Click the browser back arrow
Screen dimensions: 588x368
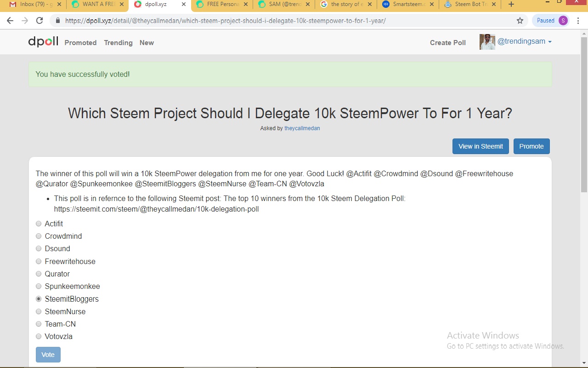[10, 21]
